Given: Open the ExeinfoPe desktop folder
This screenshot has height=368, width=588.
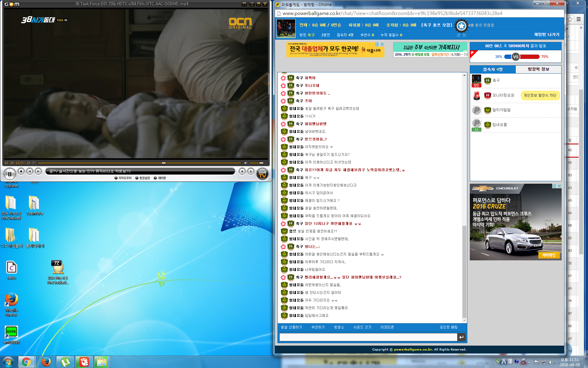Looking at the screenshot, I should click(x=35, y=205).
